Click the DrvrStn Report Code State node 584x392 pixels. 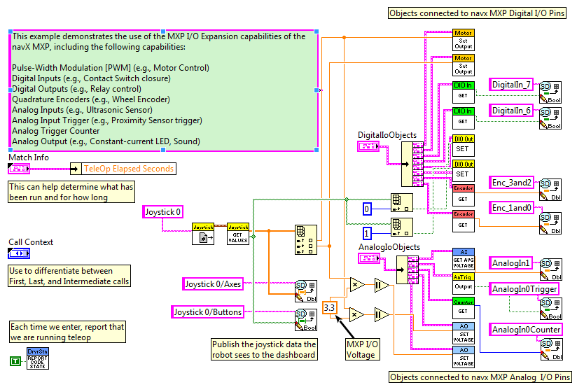click(38, 358)
